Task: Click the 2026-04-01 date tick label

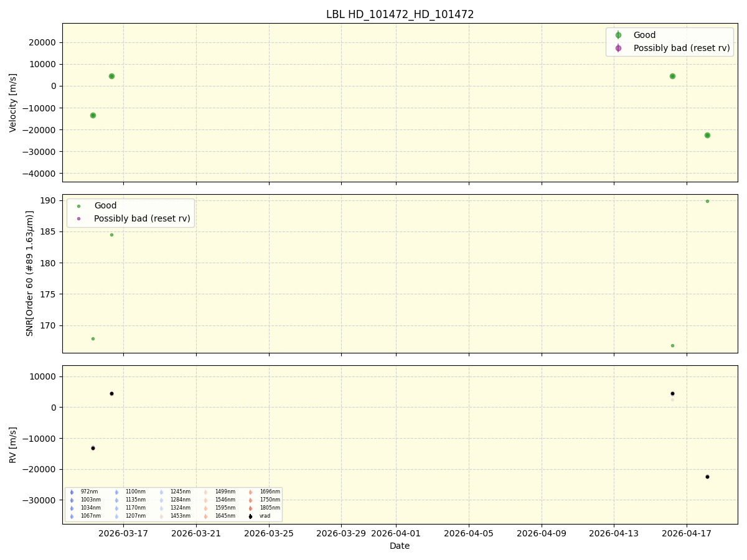Action: [x=396, y=533]
